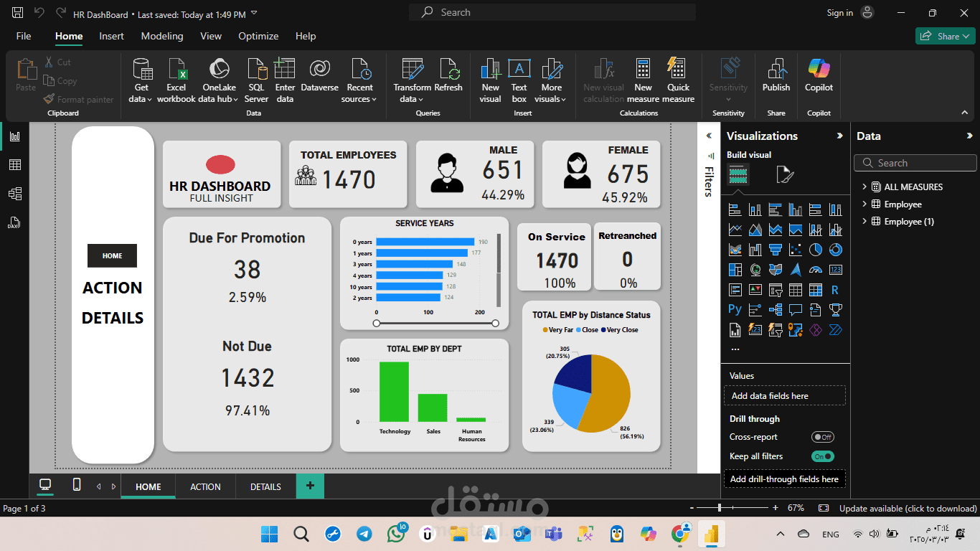
Task: Open the Enter data table tool
Action: tap(285, 80)
